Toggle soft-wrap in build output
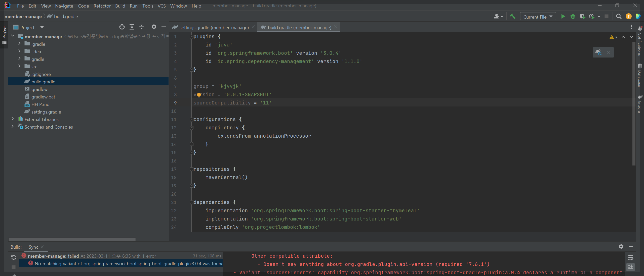This screenshot has height=276, width=644. click(631, 258)
